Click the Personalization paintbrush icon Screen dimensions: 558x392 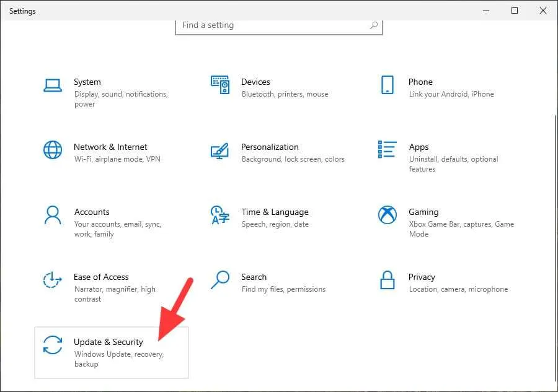coord(219,150)
